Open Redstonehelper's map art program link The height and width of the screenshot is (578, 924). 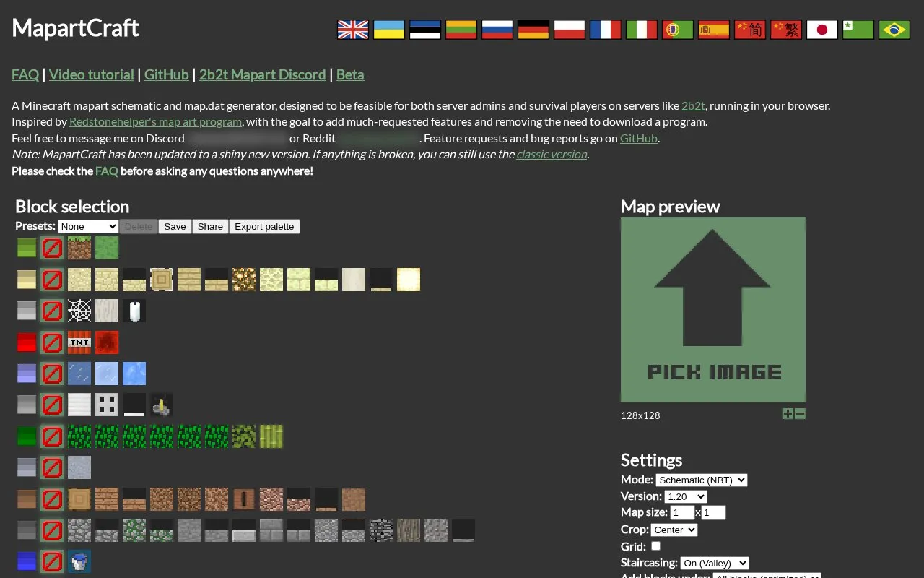155,121
